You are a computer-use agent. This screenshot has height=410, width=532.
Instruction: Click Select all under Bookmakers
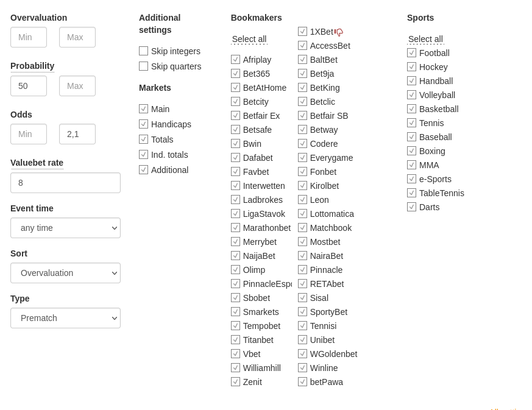pyautogui.click(x=249, y=39)
